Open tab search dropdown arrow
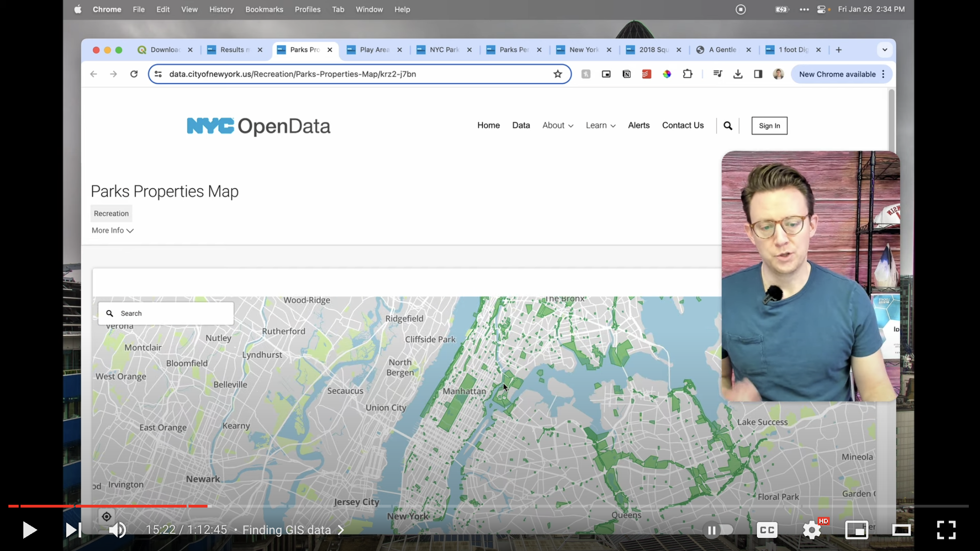The width and height of the screenshot is (980, 551). [885, 49]
